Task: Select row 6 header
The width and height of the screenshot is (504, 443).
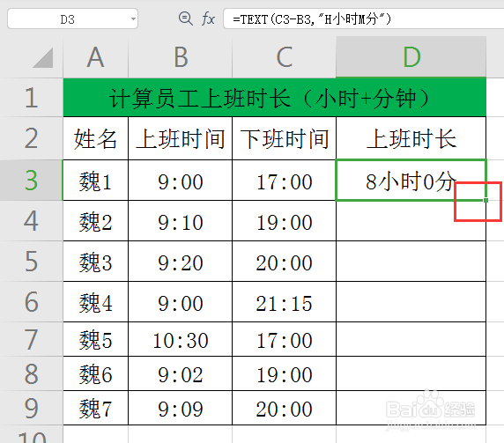Action: tap(31, 302)
